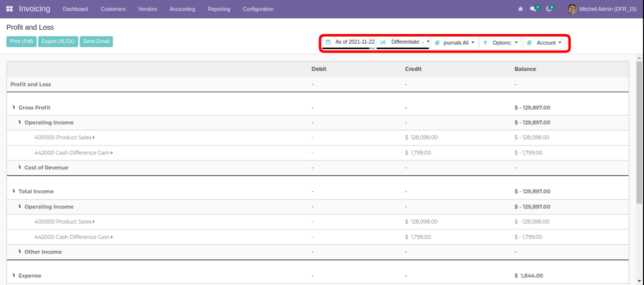
Task: Click the Send Email button
Action: [x=96, y=42]
